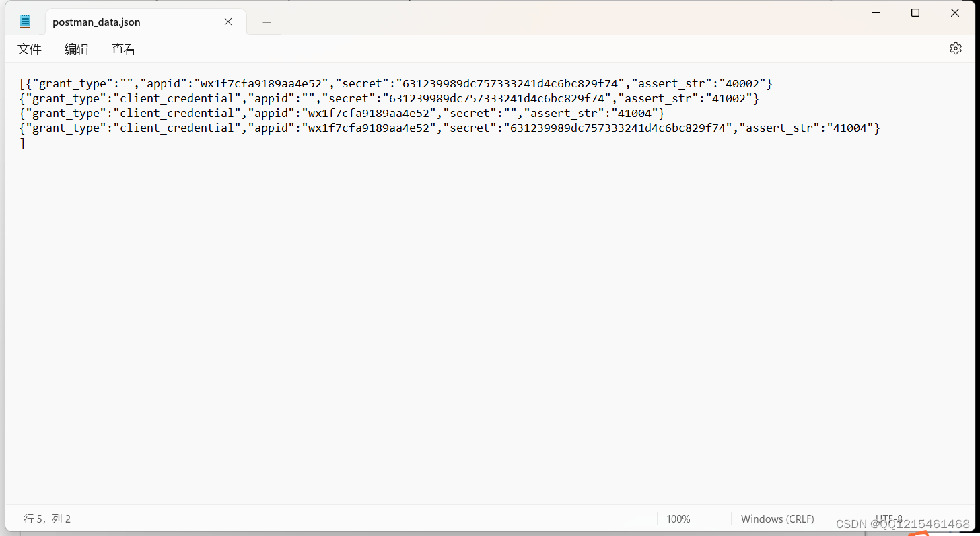
Task: Close the Notepad window
Action: point(955,13)
